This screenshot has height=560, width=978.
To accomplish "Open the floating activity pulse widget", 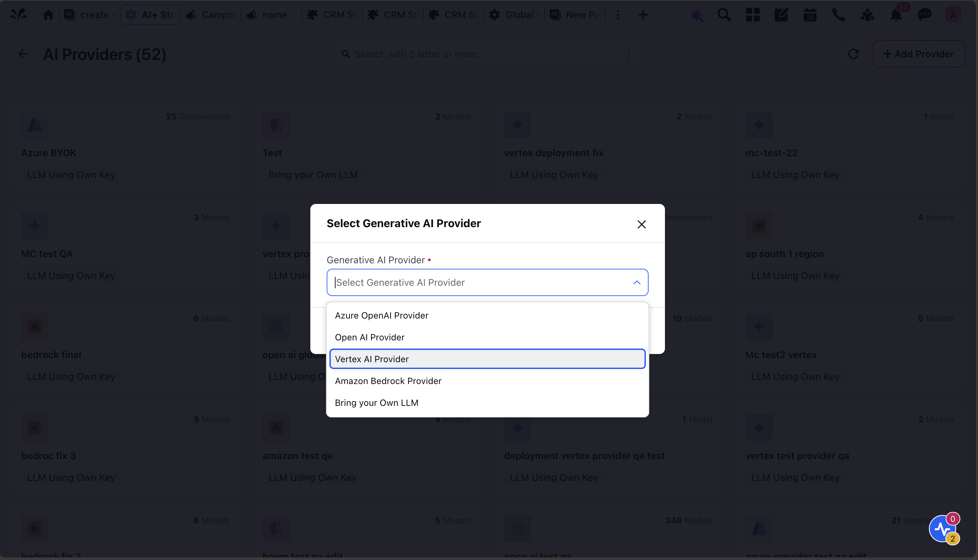I will (x=943, y=529).
